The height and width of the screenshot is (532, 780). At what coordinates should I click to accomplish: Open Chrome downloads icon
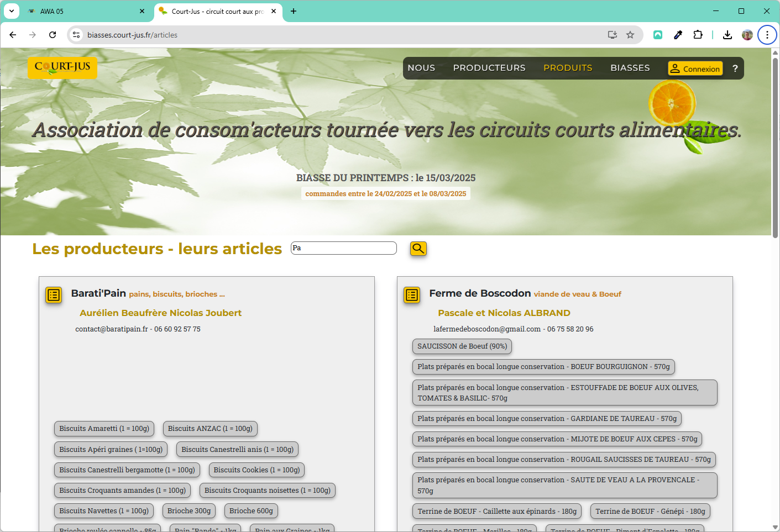pos(727,35)
